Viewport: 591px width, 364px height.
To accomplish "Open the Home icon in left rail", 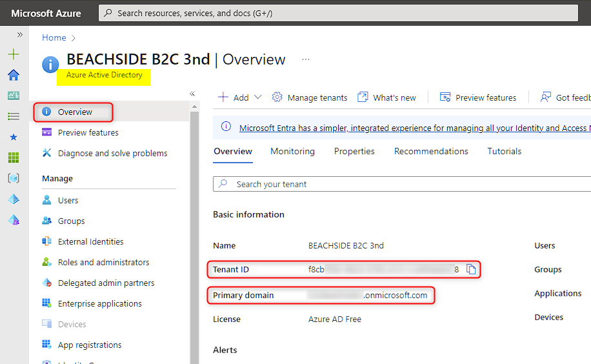I will click(x=14, y=75).
